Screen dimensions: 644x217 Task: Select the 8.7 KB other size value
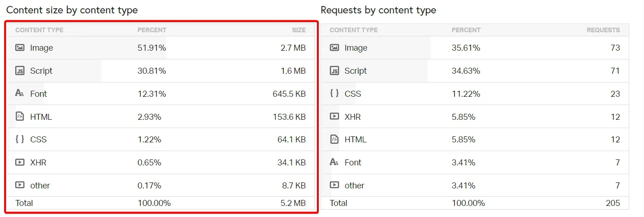pos(294,186)
